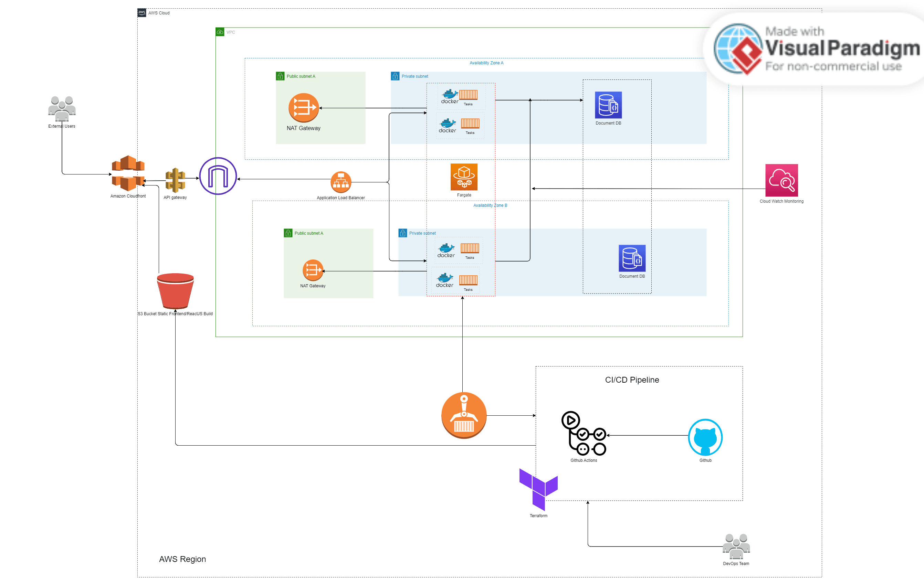Click the Github Actions workflow icon
924x585 pixels.
(584, 434)
